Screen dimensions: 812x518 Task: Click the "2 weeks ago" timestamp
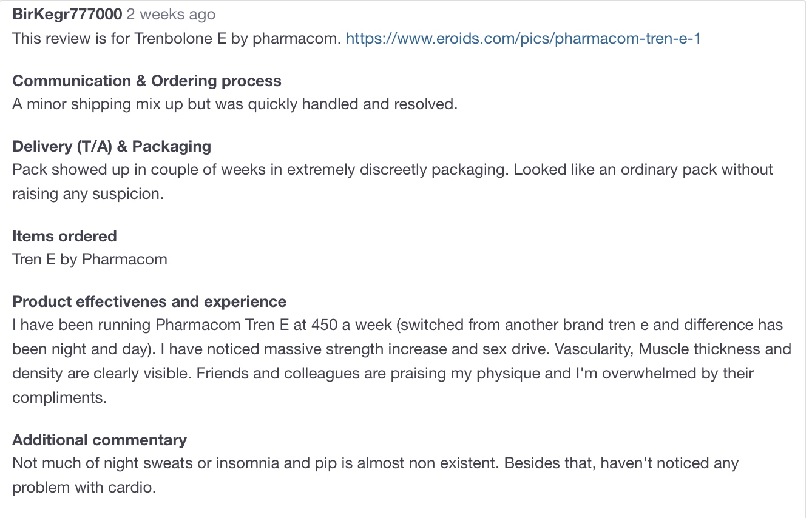pyautogui.click(x=171, y=14)
